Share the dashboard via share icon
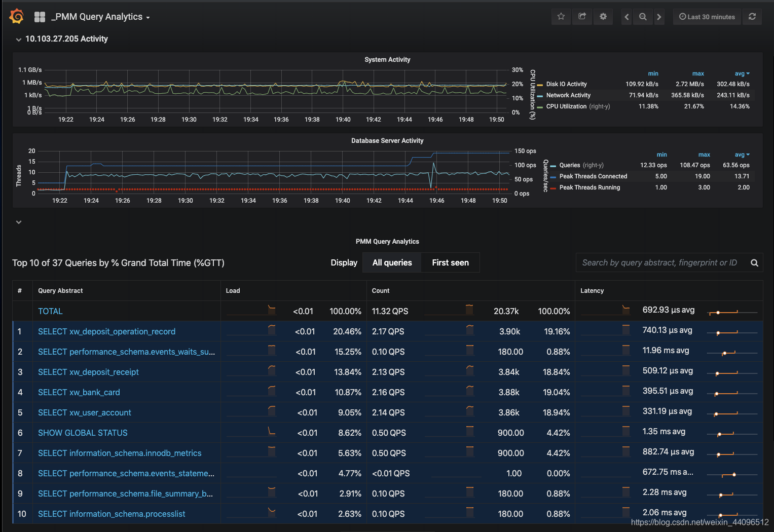Screen dimensions: 774x532 point(582,16)
